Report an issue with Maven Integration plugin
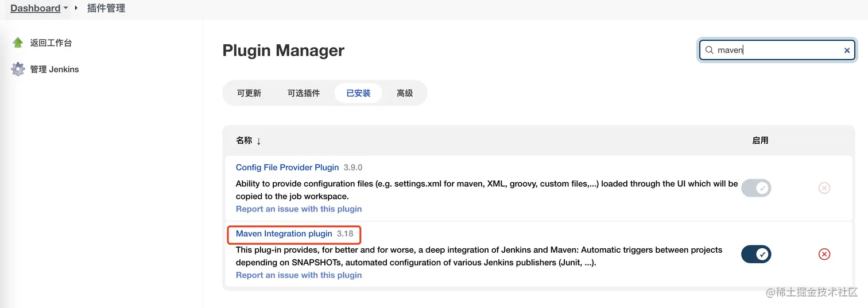 [299, 275]
